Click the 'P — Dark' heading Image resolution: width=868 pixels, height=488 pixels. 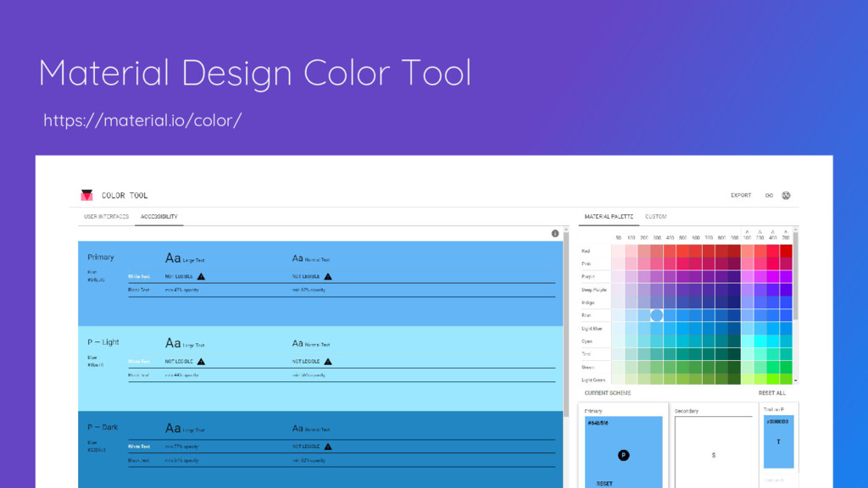click(x=103, y=427)
